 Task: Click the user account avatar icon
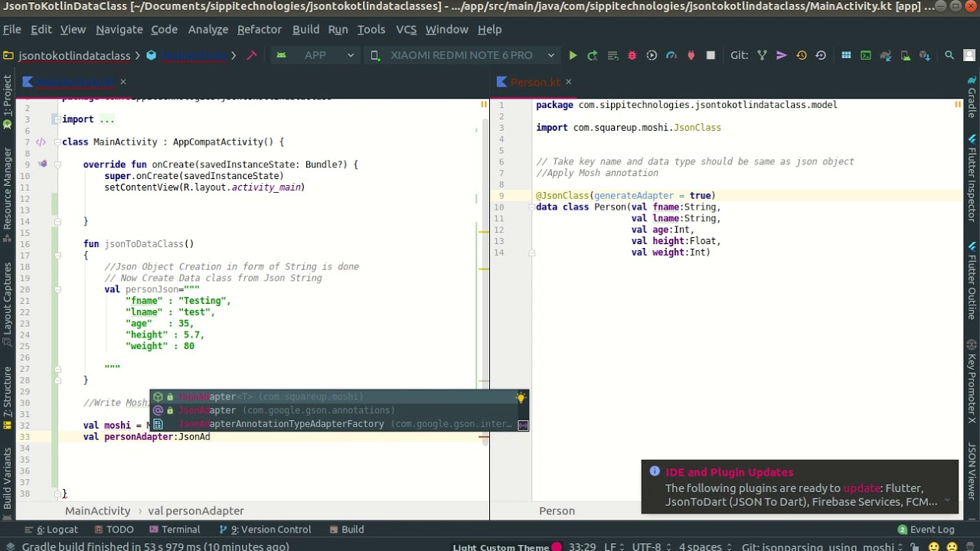point(969,55)
